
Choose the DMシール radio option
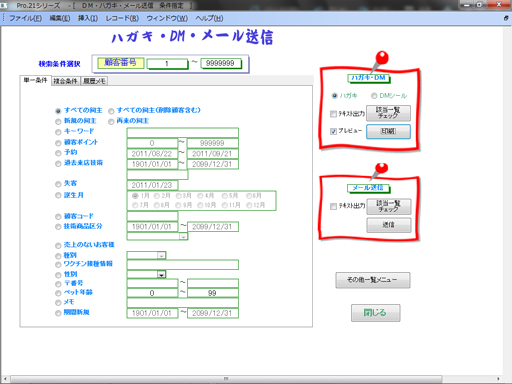pyautogui.click(x=374, y=96)
